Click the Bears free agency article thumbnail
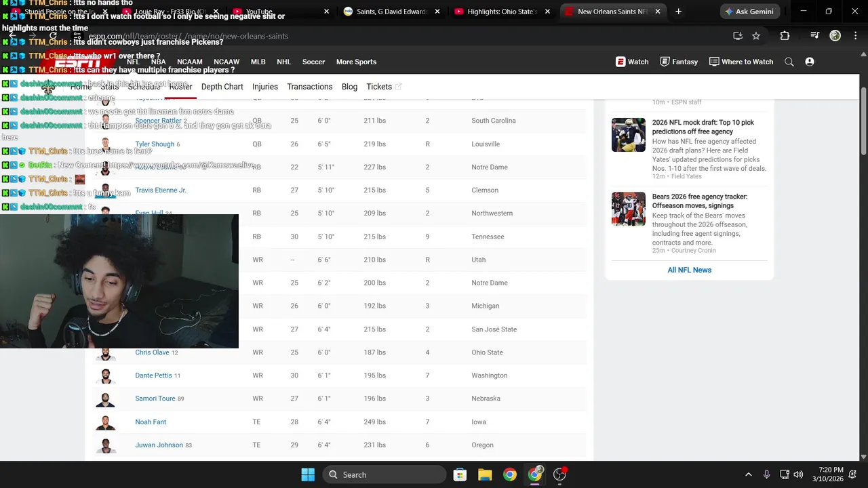Screen dimensions: 868x488 tap(629, 209)
